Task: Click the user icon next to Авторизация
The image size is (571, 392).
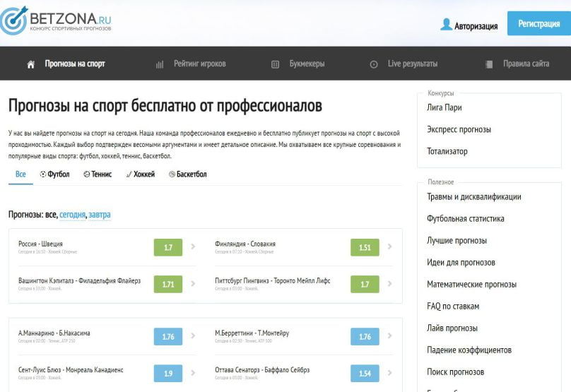Action: 446,25
